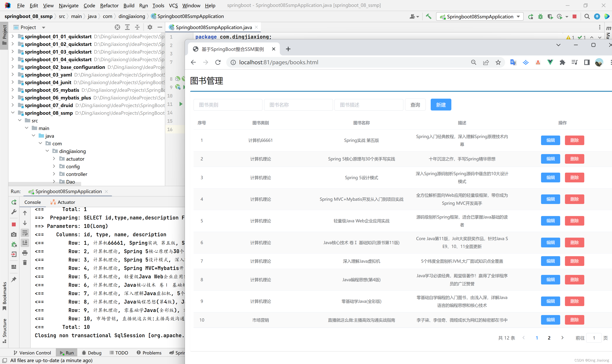
Task: Click the 图书类别 filter input
Action: 228,105
